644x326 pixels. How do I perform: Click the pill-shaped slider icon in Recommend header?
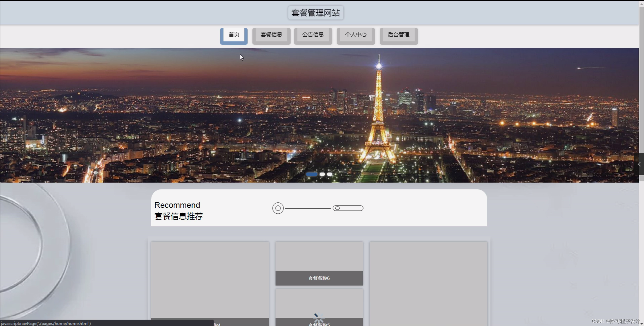[x=348, y=208]
